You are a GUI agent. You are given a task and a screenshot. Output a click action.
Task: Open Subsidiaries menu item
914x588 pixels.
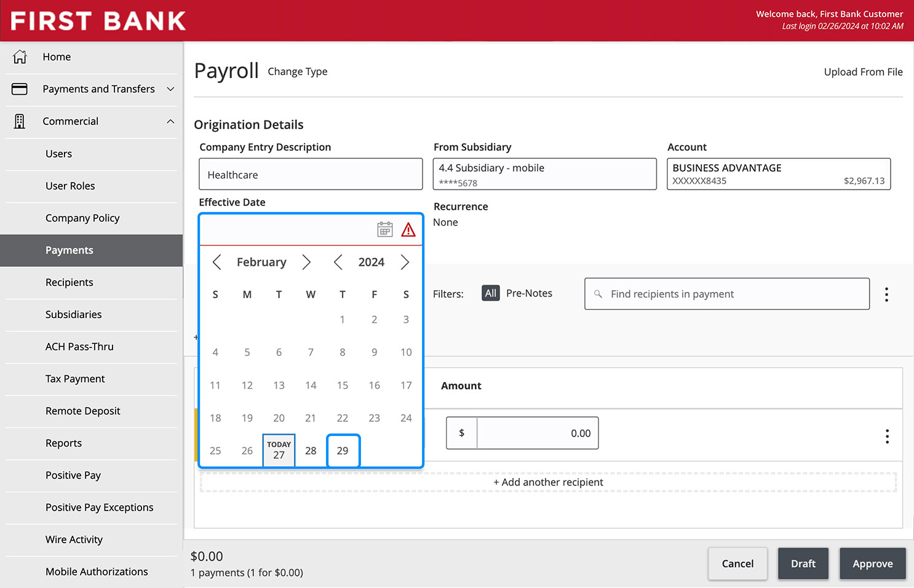coord(92,314)
